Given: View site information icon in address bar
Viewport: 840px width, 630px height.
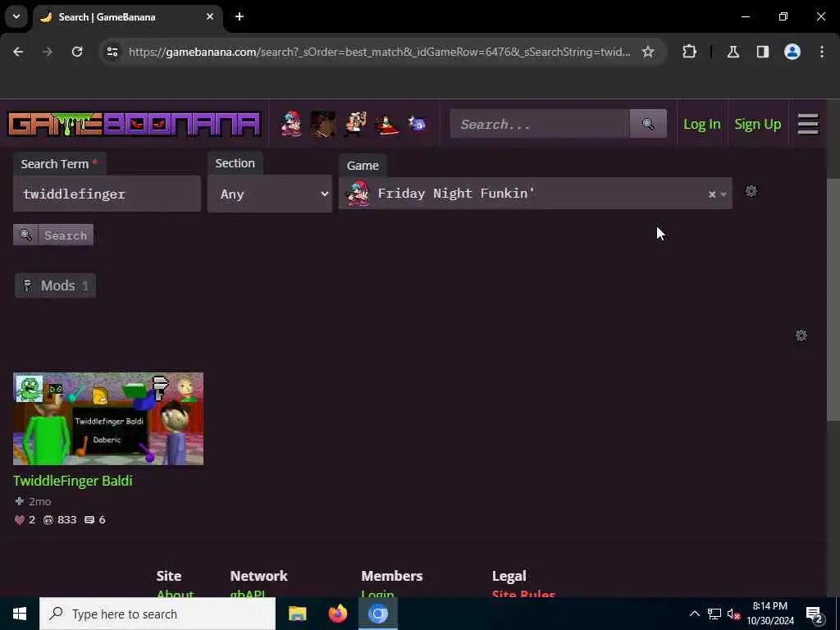Looking at the screenshot, I should (112, 52).
